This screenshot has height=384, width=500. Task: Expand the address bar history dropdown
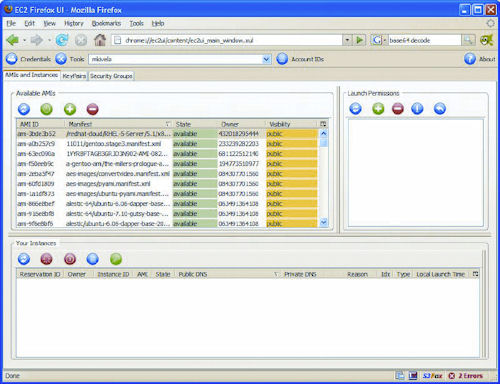coord(347,40)
